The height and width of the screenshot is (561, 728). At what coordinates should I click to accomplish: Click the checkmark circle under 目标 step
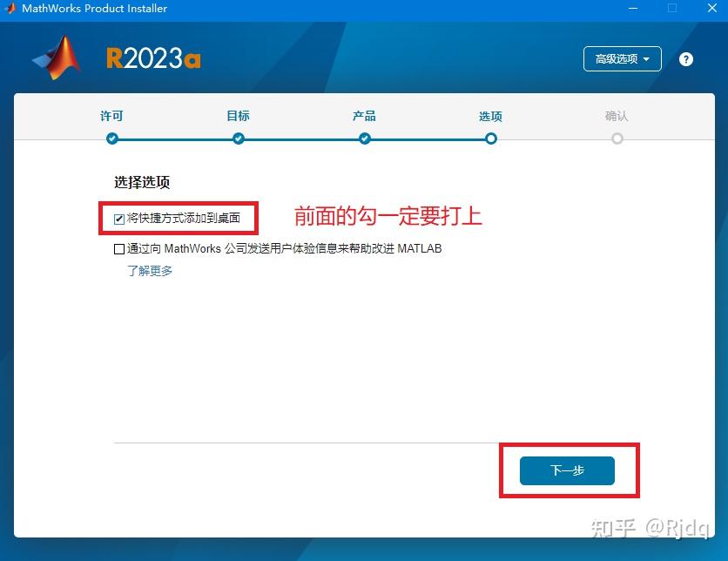tap(238, 138)
